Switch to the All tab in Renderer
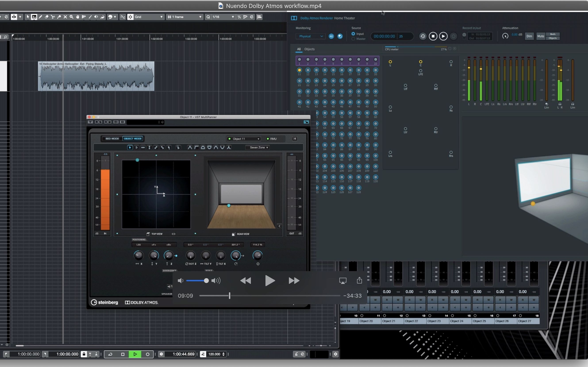The image size is (588, 367). (299, 49)
